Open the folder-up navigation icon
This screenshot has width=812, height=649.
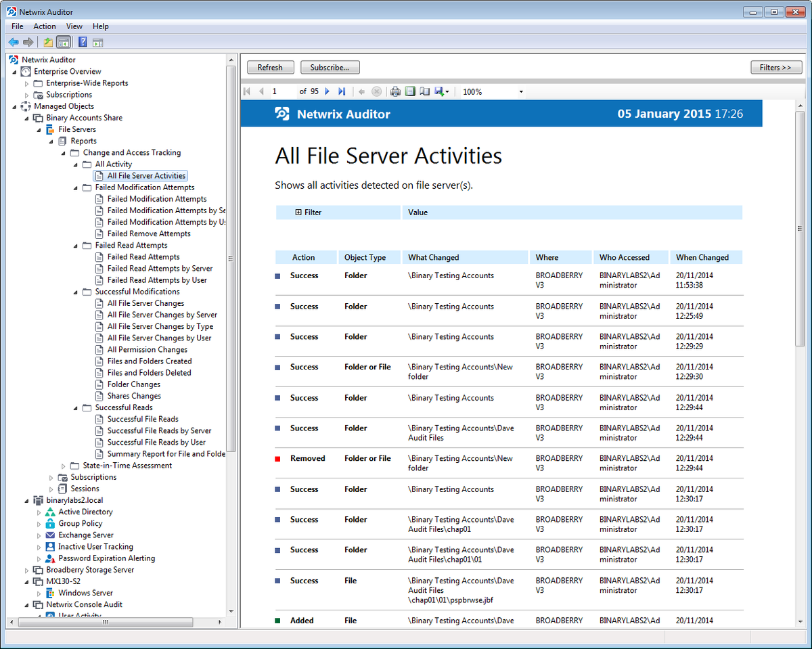pos(48,41)
